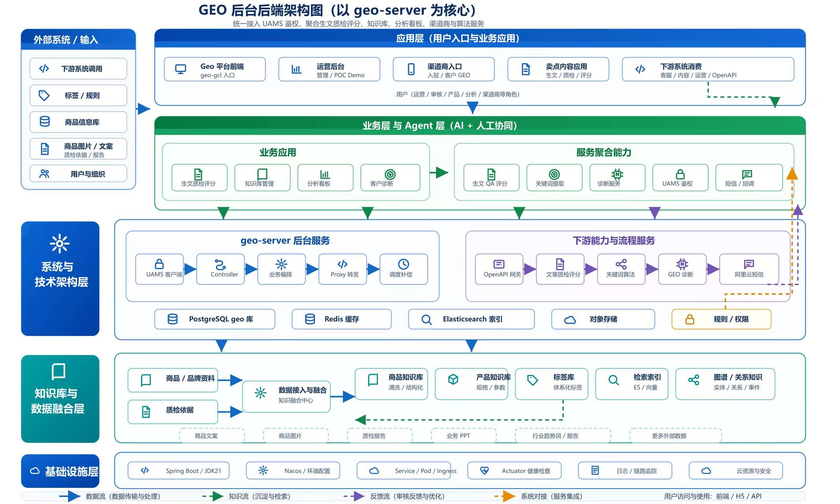Select the document icon in 卖点内容应用 card
Viewport: 840px width, 504px height.
click(525, 69)
